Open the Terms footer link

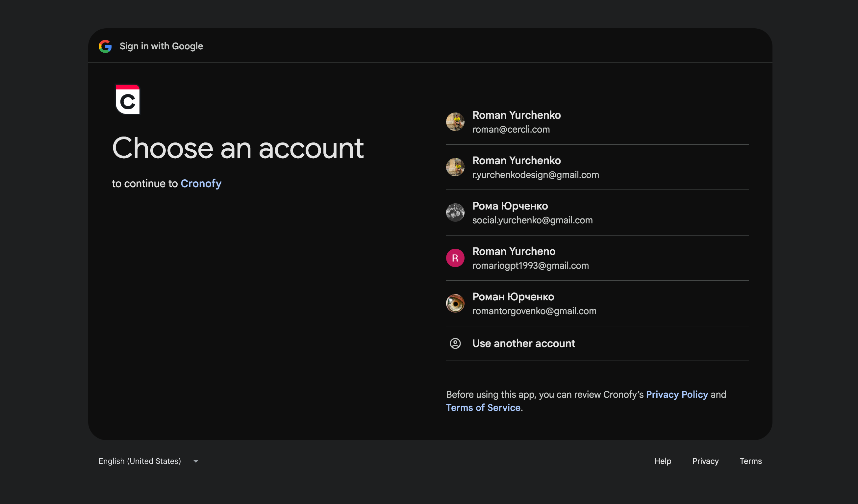click(751, 461)
